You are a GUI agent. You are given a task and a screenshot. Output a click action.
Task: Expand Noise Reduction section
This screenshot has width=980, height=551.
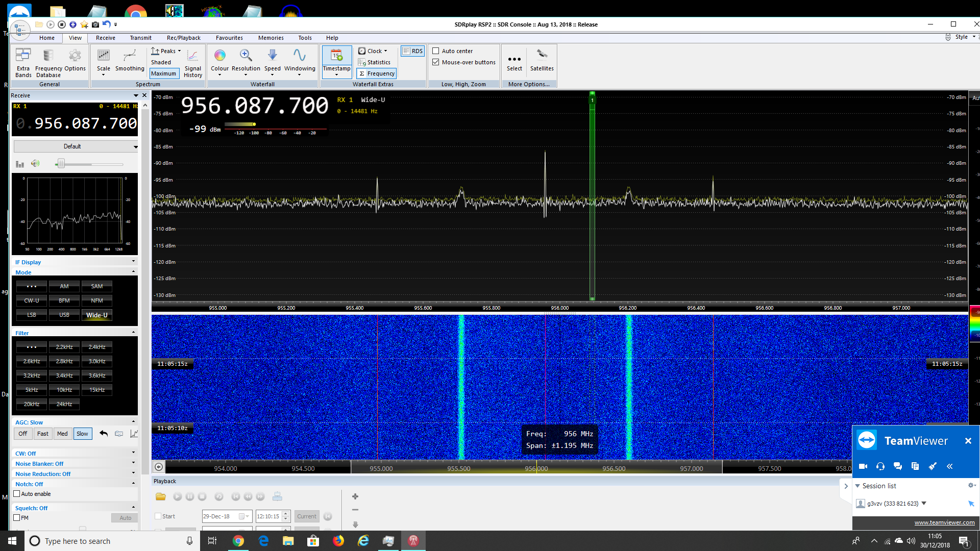coord(134,473)
